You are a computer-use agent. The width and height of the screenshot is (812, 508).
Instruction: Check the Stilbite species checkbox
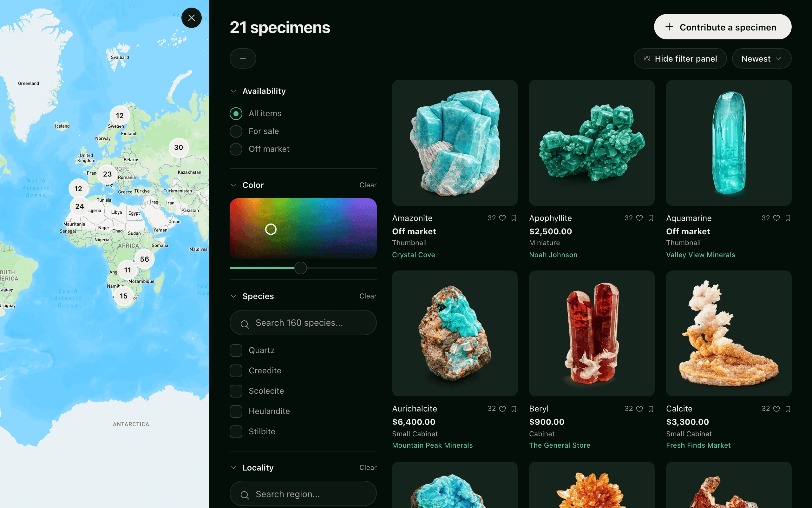point(236,432)
